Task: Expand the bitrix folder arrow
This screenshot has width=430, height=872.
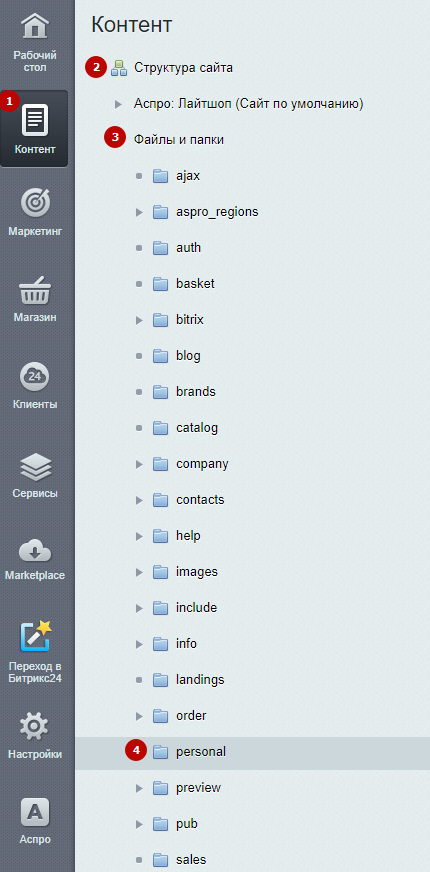Action: coord(139,320)
